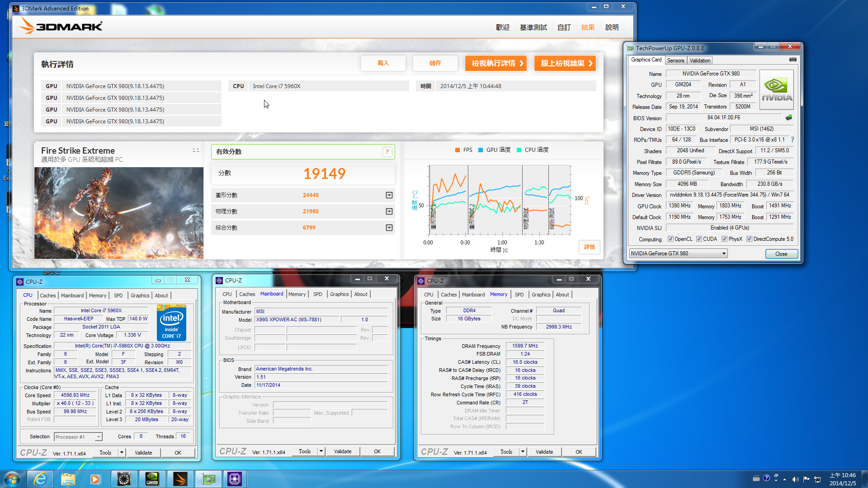Click Validate in the CPU-Z Memory window
The image size is (868, 488).
pyautogui.click(x=544, y=452)
